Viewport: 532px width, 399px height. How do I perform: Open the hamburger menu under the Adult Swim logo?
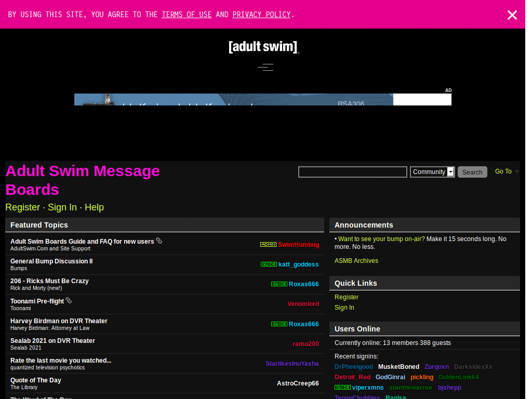click(x=265, y=67)
